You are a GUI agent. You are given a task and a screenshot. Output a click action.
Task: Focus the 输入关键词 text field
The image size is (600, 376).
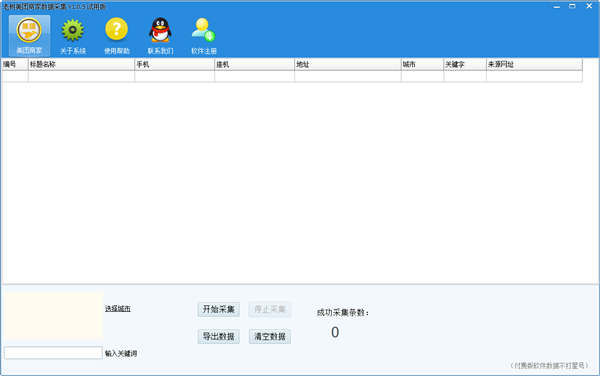[53, 353]
